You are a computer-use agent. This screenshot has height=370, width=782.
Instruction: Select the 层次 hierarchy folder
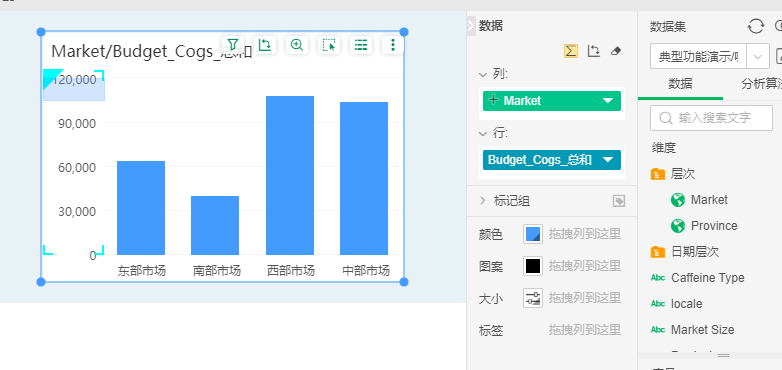[674, 174]
